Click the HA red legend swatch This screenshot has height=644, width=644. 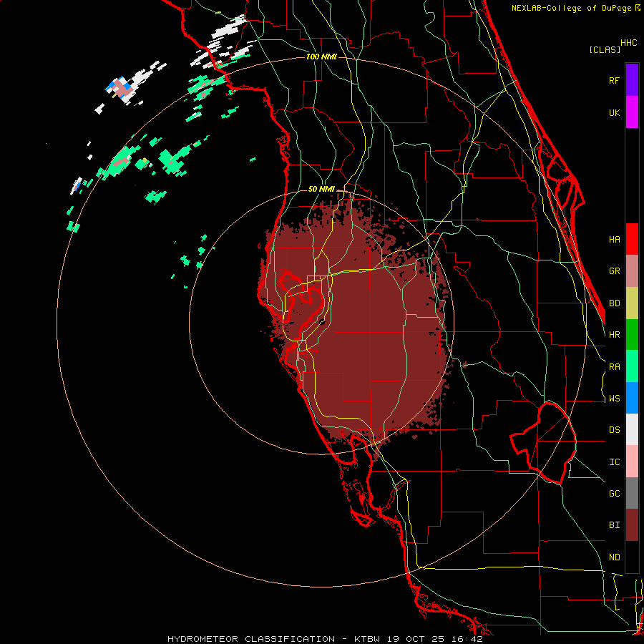click(x=632, y=239)
